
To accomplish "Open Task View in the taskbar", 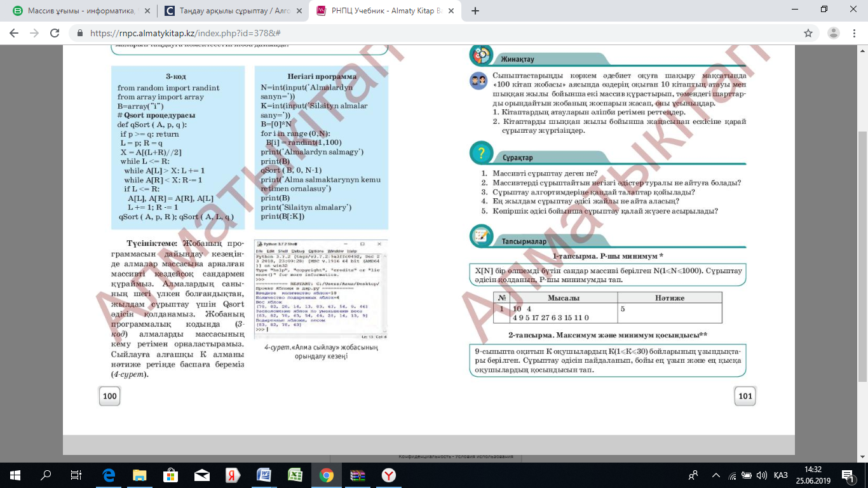I will 76,475.
